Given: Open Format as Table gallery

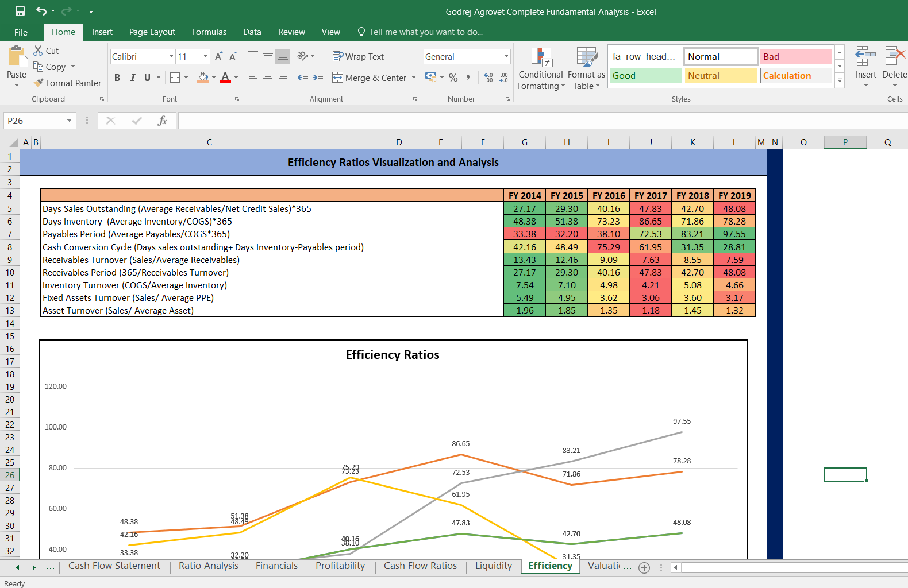Looking at the screenshot, I should pos(586,69).
